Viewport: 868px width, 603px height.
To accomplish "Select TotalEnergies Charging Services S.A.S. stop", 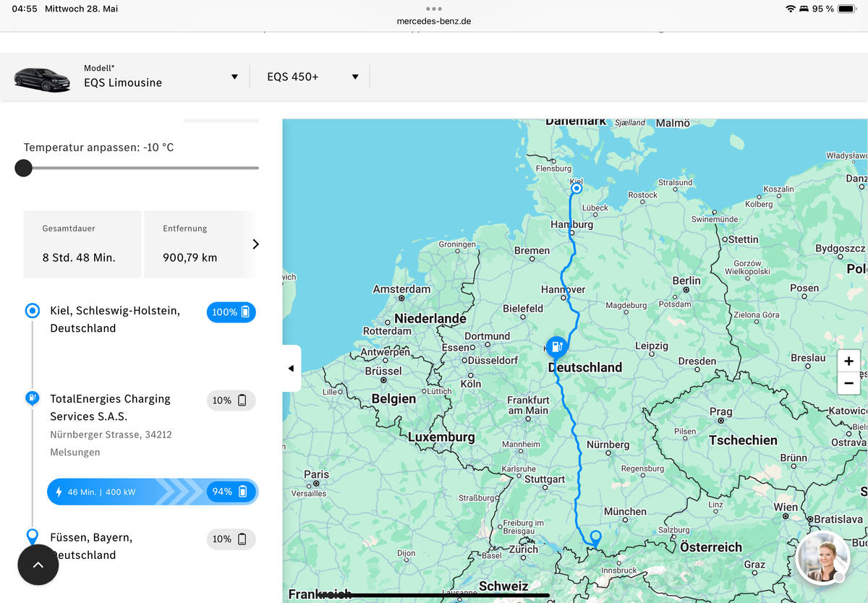I will (x=110, y=408).
